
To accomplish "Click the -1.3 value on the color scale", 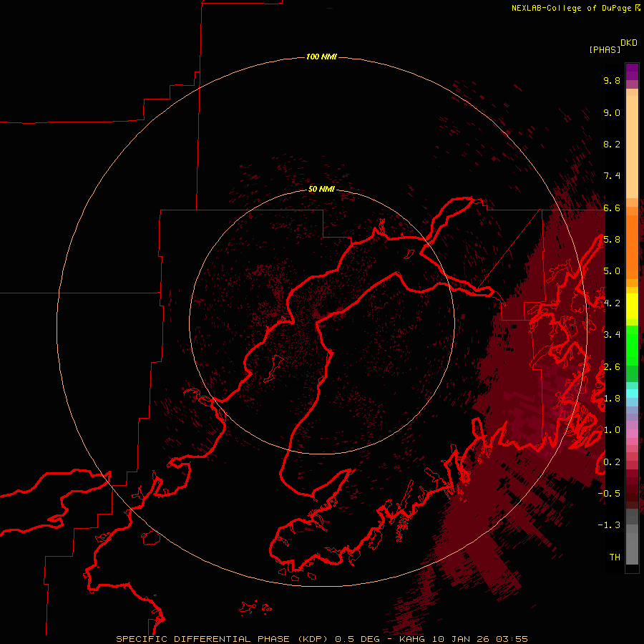I will tap(609, 525).
